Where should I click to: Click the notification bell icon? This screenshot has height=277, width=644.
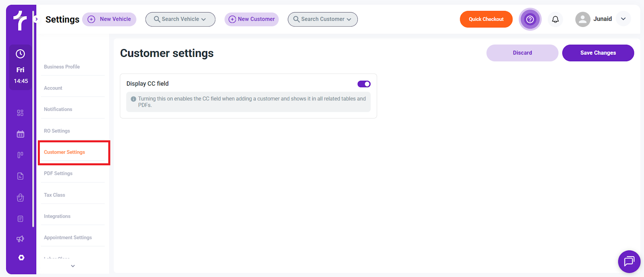(555, 19)
